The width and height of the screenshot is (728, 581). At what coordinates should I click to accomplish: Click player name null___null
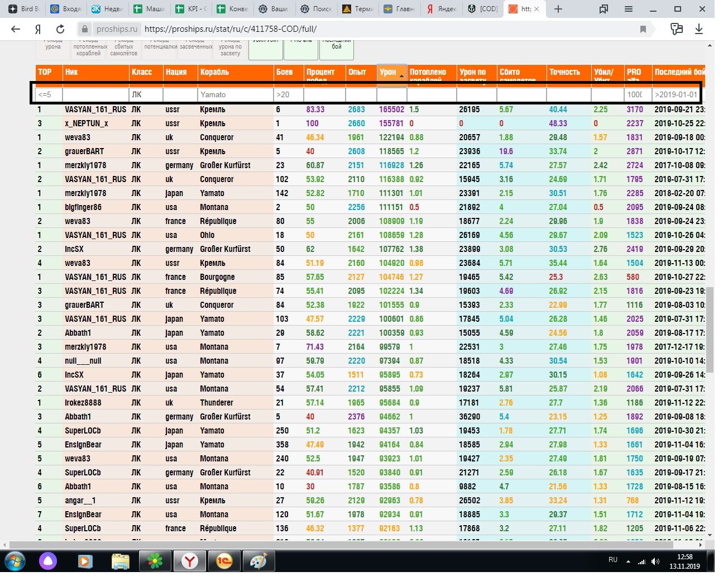(83, 361)
